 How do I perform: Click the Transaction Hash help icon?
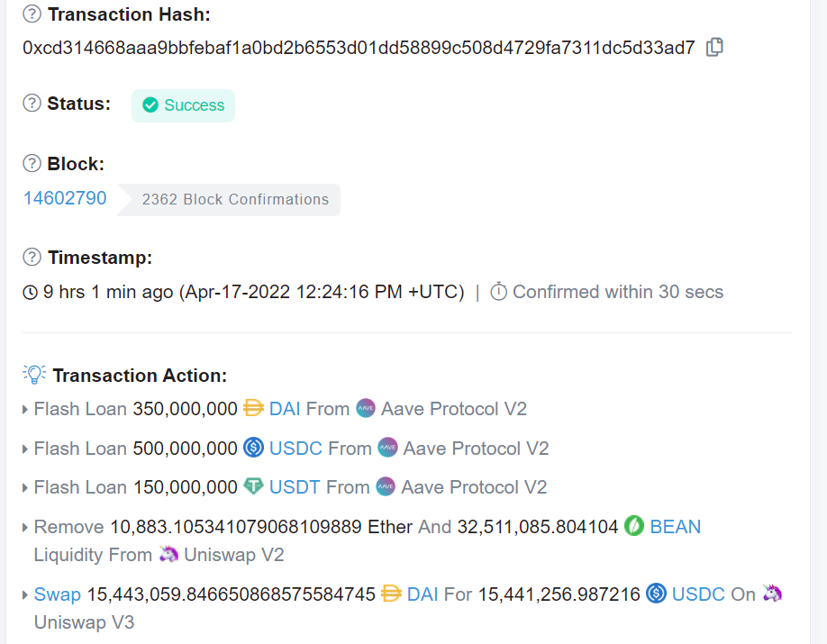[x=32, y=14]
